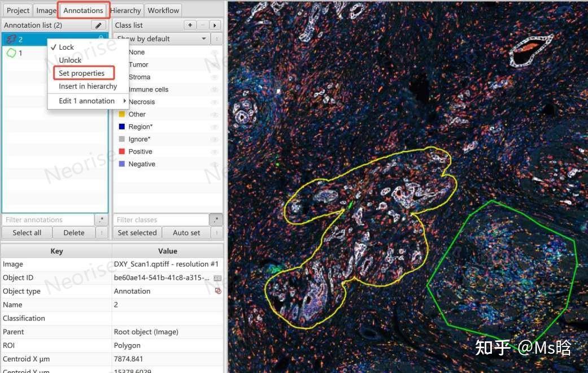The image size is (588, 373).
Task: Click the Select all button
Action: (x=27, y=233)
